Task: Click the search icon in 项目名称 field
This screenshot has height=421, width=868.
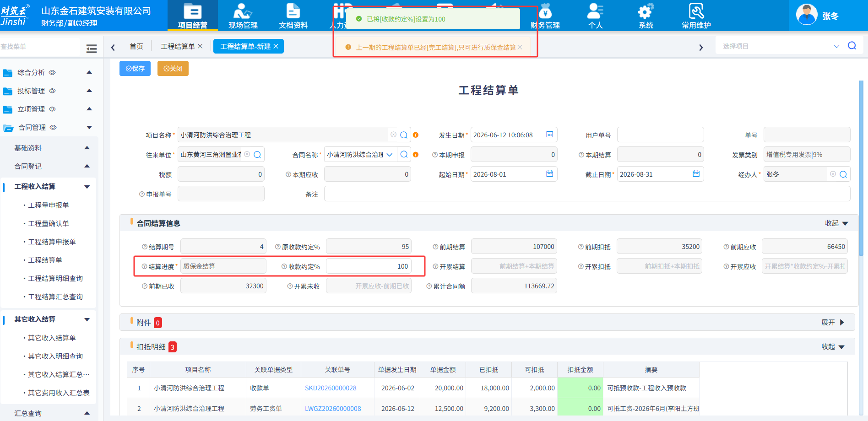Action: pyautogui.click(x=404, y=135)
